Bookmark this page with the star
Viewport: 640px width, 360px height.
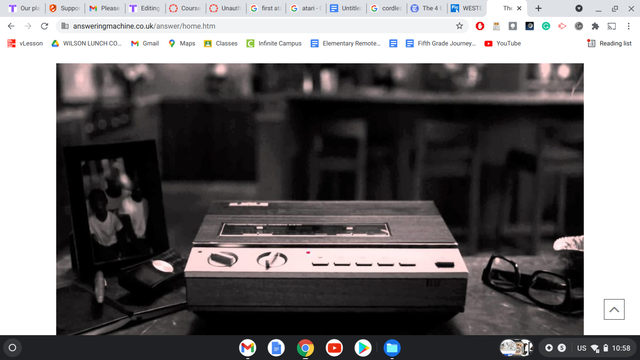click(x=459, y=26)
